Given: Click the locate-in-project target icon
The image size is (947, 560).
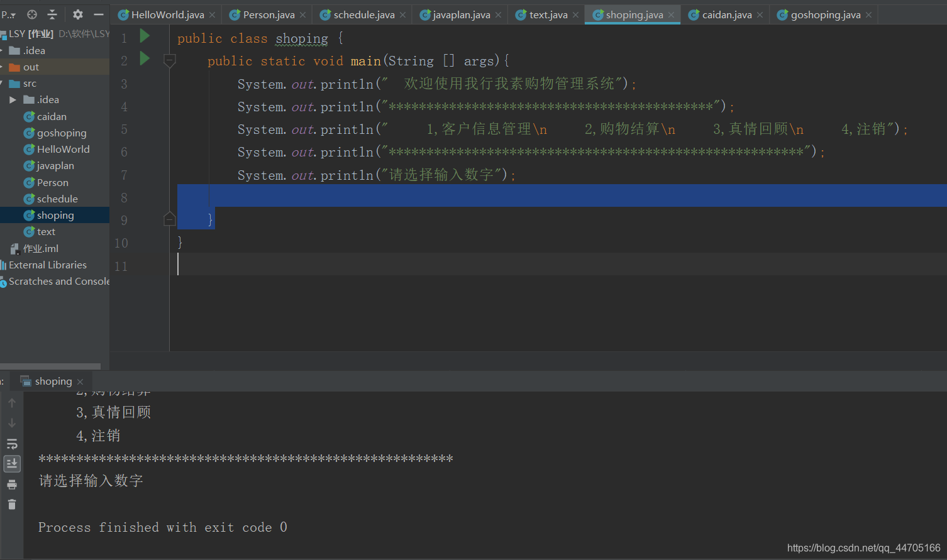Looking at the screenshot, I should pyautogui.click(x=32, y=14).
